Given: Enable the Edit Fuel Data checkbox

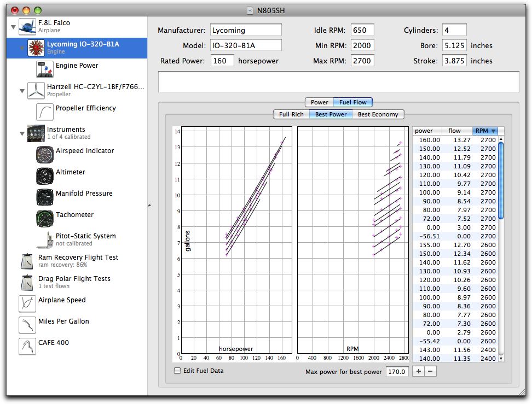Looking at the screenshot, I should (177, 371).
